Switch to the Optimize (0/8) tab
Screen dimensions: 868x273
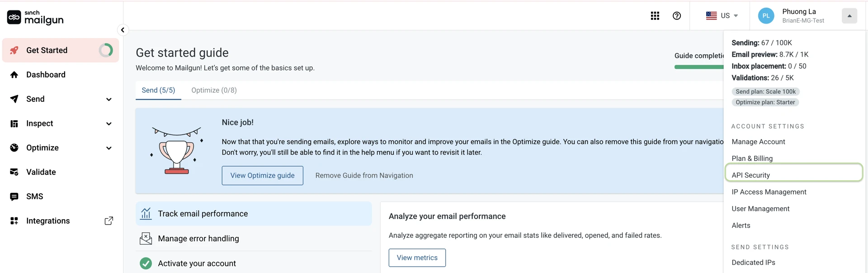coord(214,90)
